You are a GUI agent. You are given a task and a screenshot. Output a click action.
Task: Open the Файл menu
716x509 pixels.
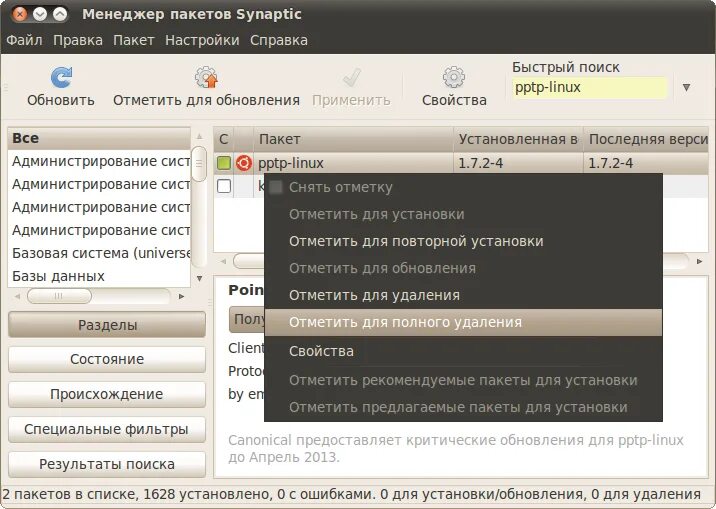pos(24,40)
